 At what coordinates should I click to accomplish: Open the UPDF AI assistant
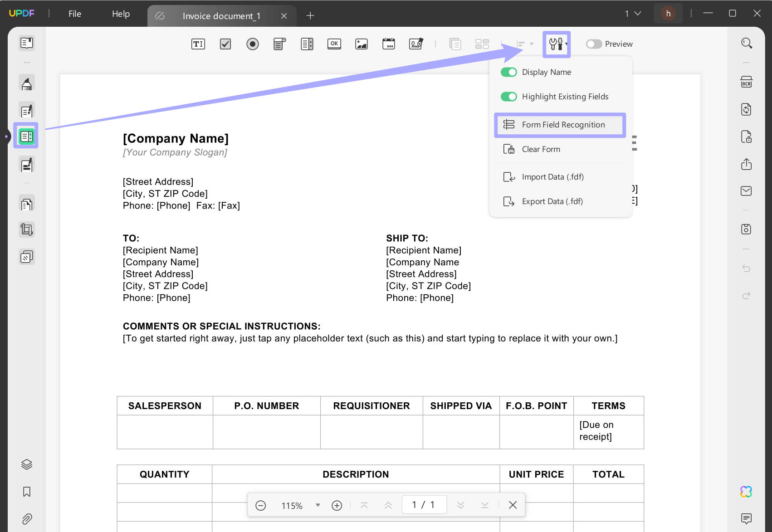coord(746,491)
